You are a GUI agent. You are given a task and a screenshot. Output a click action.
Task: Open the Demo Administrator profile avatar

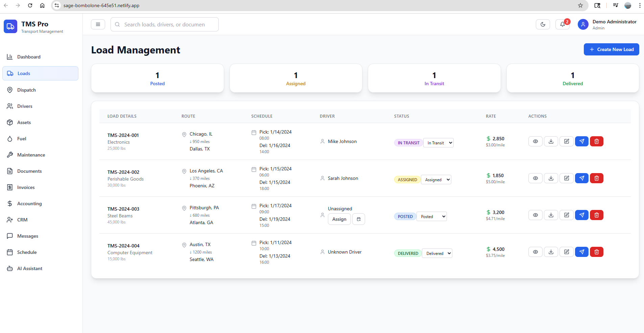tap(583, 24)
